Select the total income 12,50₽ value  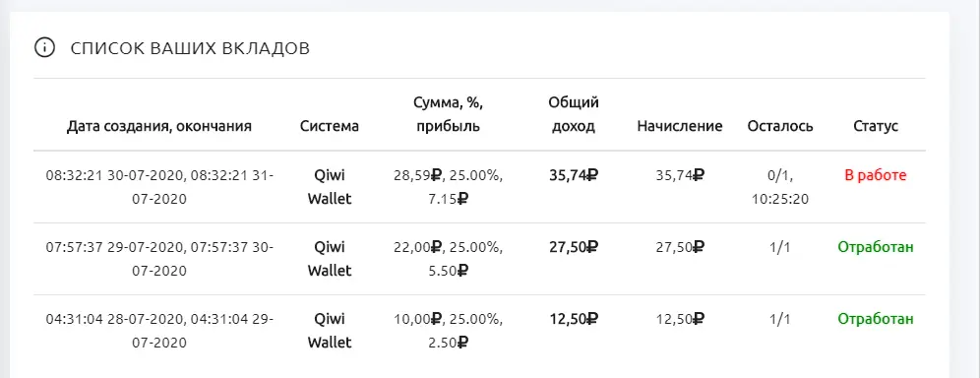574,319
